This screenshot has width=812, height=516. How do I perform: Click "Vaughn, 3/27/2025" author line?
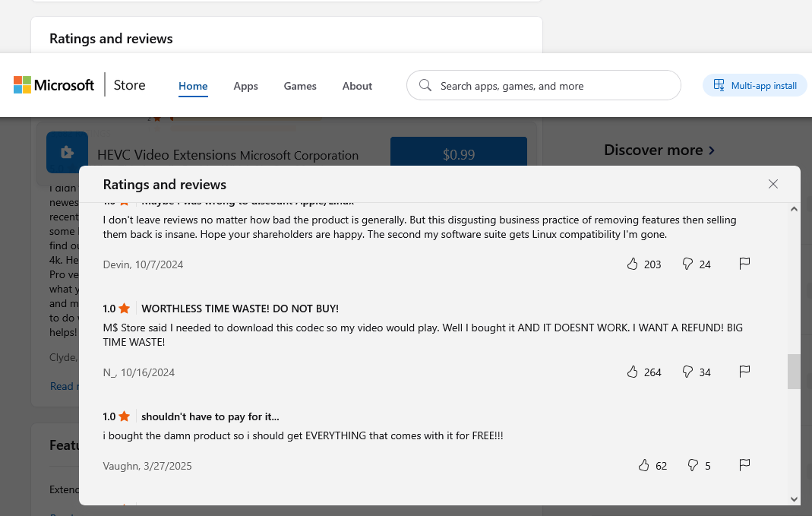click(147, 466)
